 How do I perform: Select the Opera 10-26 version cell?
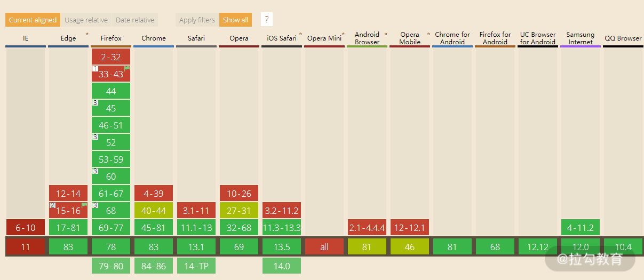pos(239,194)
